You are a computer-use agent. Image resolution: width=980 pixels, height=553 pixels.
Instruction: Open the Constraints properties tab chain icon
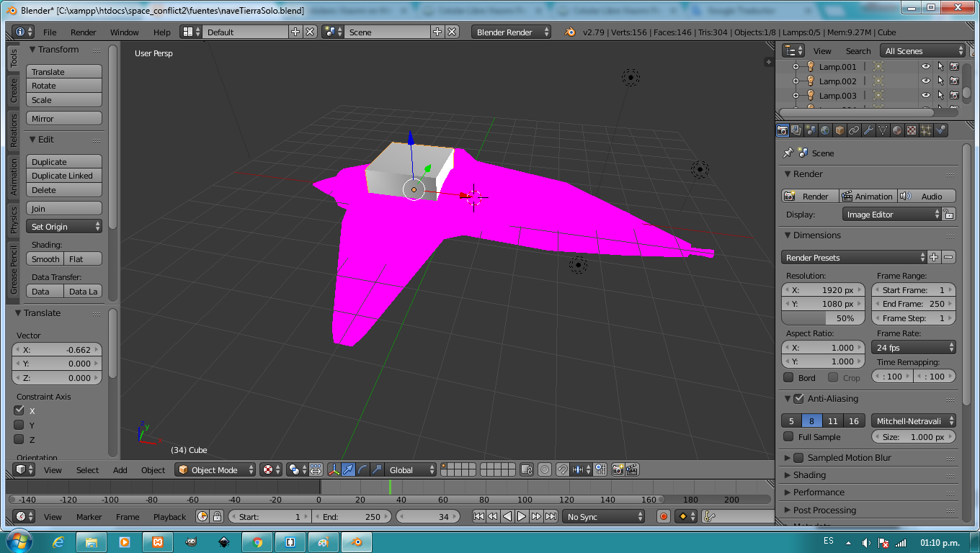(854, 130)
